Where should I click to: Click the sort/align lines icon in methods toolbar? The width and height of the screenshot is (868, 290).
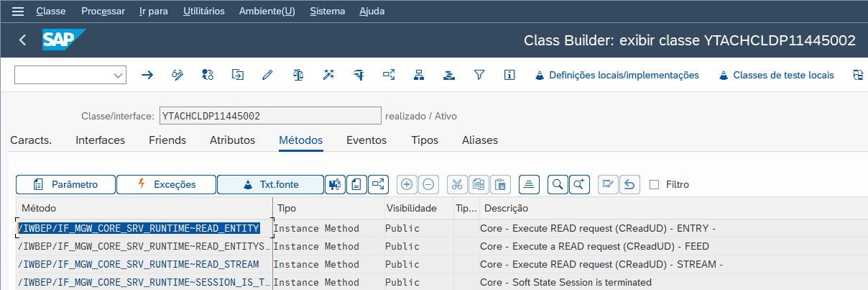[529, 185]
